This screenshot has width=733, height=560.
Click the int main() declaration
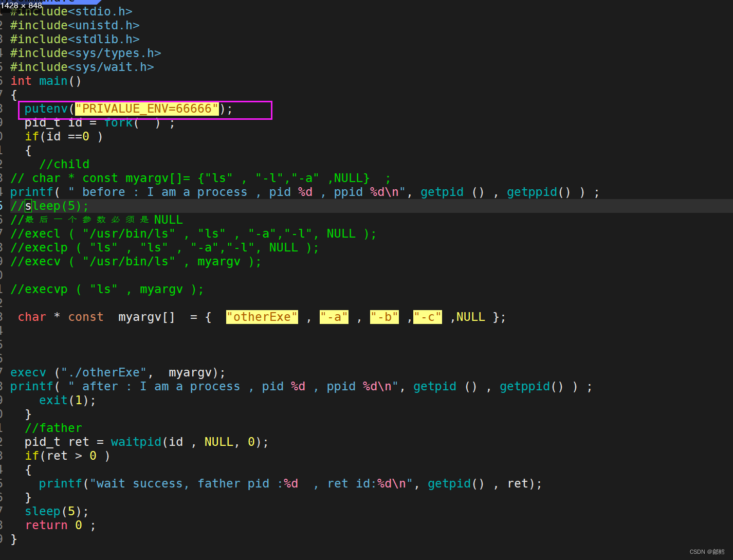click(46, 81)
